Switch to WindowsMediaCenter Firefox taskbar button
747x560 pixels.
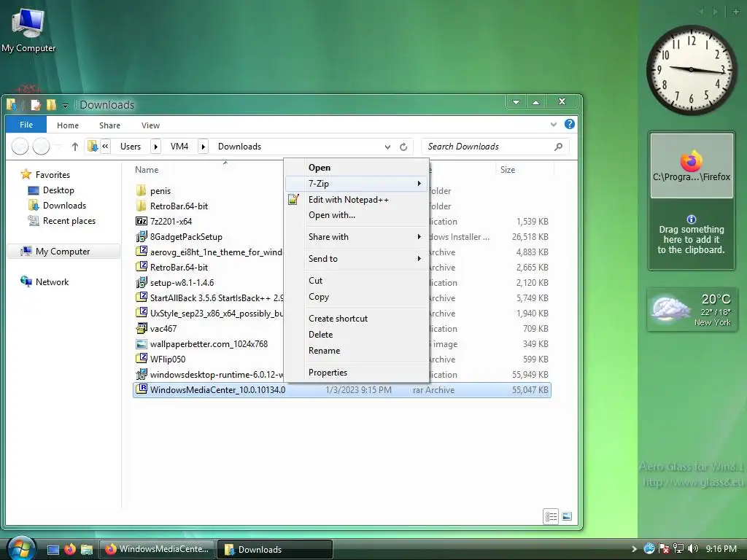click(158, 549)
